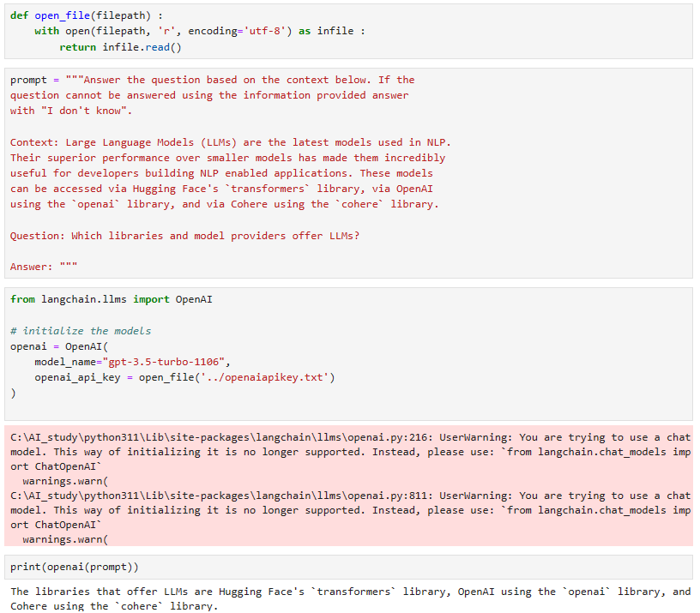Click the 'Answer: """' line

(44, 267)
